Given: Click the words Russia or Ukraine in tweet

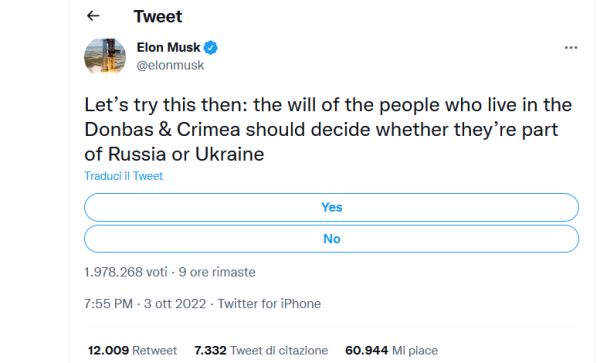Looking at the screenshot, I should pyautogui.click(x=186, y=154).
